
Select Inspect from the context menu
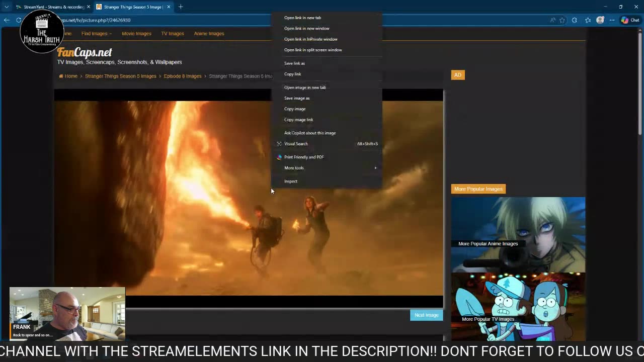coord(327,182)
